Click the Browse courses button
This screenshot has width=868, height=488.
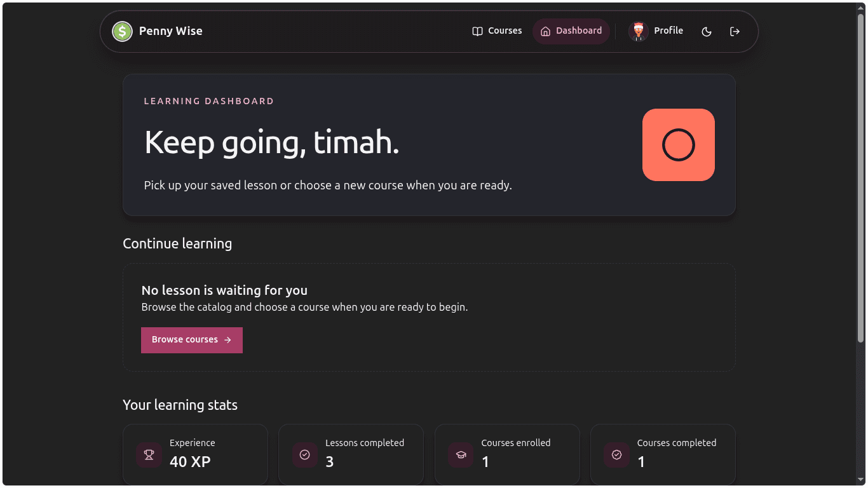pos(192,340)
